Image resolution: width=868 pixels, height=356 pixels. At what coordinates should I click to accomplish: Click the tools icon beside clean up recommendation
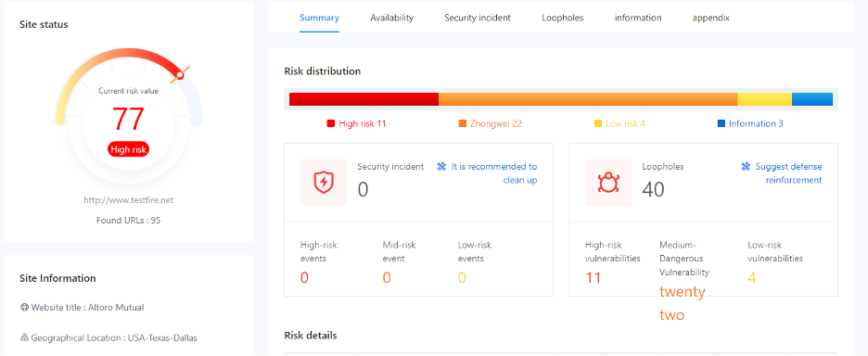pyautogui.click(x=441, y=167)
